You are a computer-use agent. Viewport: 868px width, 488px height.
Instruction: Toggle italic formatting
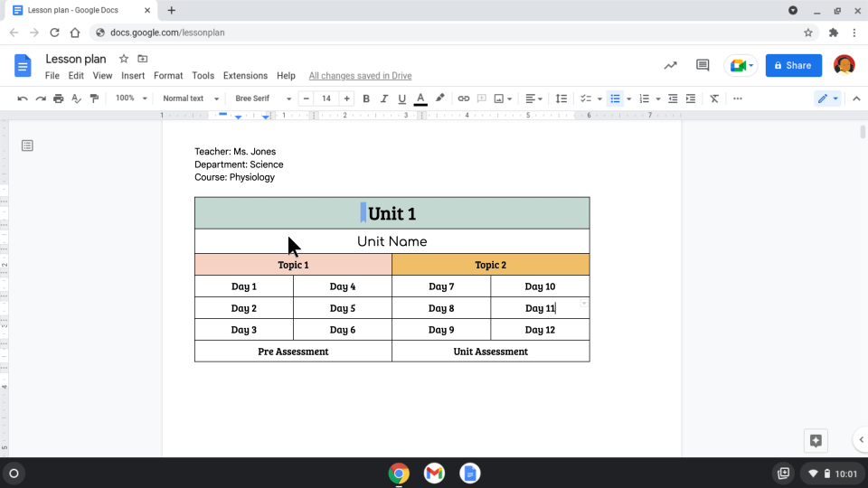tap(384, 99)
